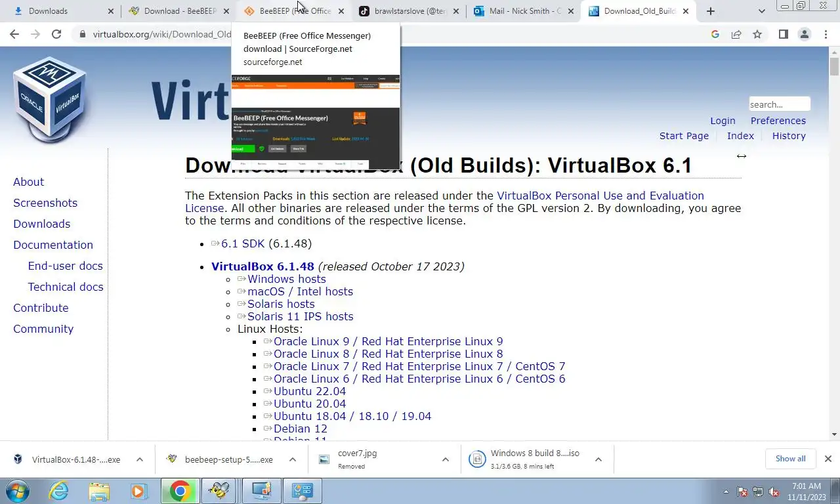Open the share page icon in address bar

click(736, 34)
